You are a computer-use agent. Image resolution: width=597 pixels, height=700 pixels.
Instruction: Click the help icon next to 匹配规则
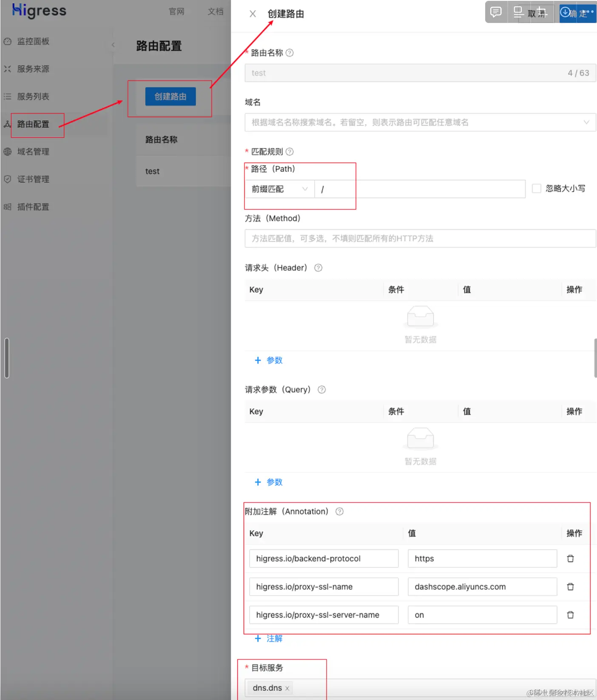pos(290,151)
